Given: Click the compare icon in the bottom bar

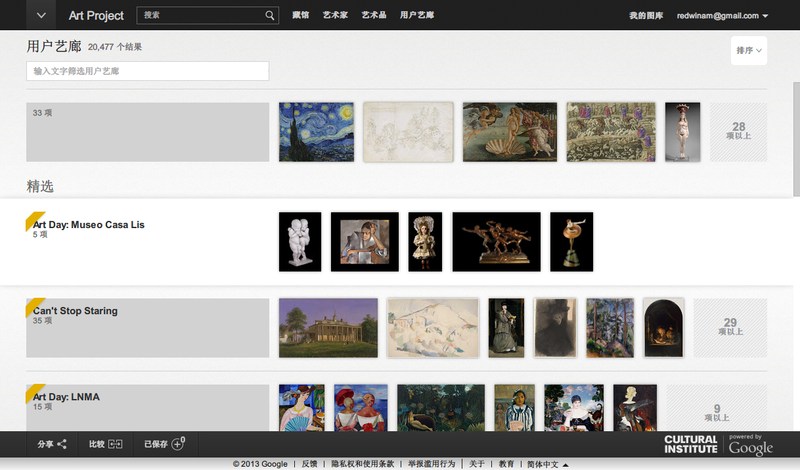Looking at the screenshot, I should 115,444.
